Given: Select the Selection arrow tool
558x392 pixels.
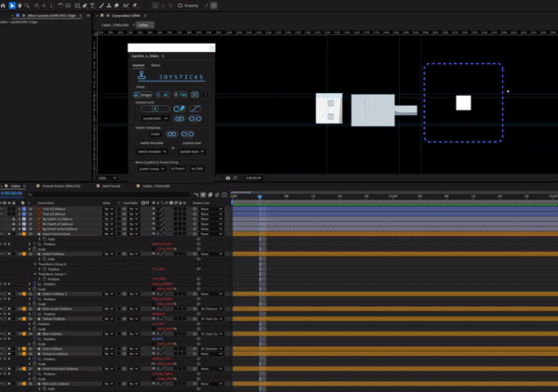Looking at the screenshot, I should click(12, 6).
